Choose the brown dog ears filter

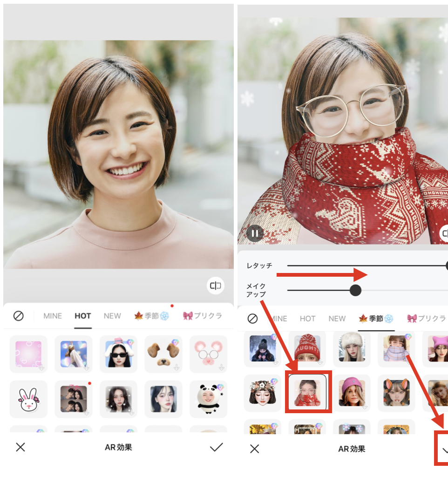[163, 354]
